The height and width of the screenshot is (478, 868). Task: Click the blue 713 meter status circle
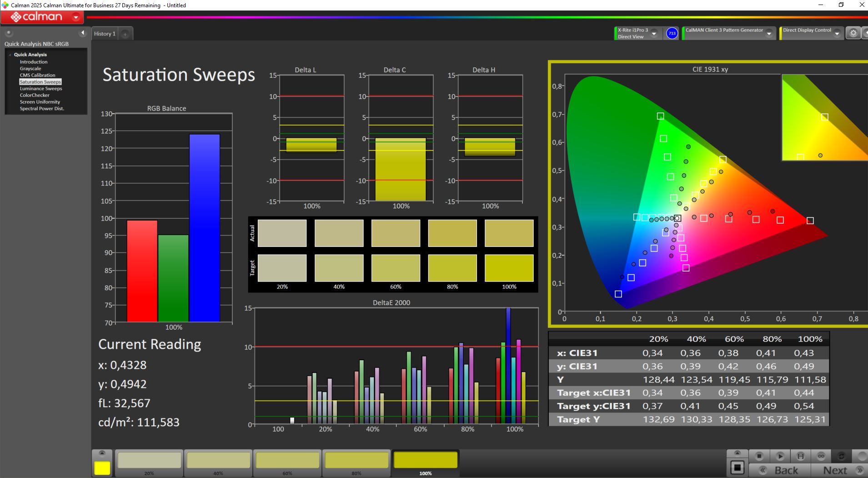coord(672,33)
